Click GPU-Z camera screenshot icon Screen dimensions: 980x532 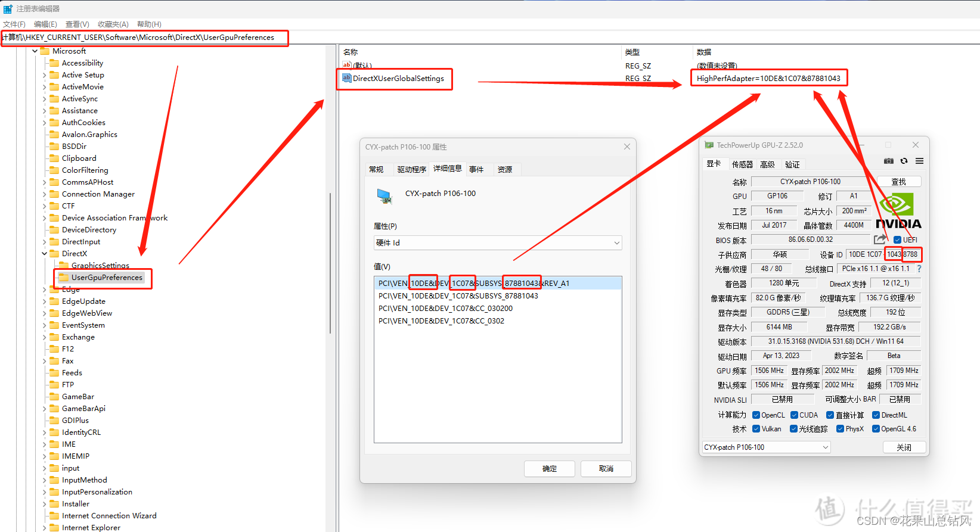888,161
